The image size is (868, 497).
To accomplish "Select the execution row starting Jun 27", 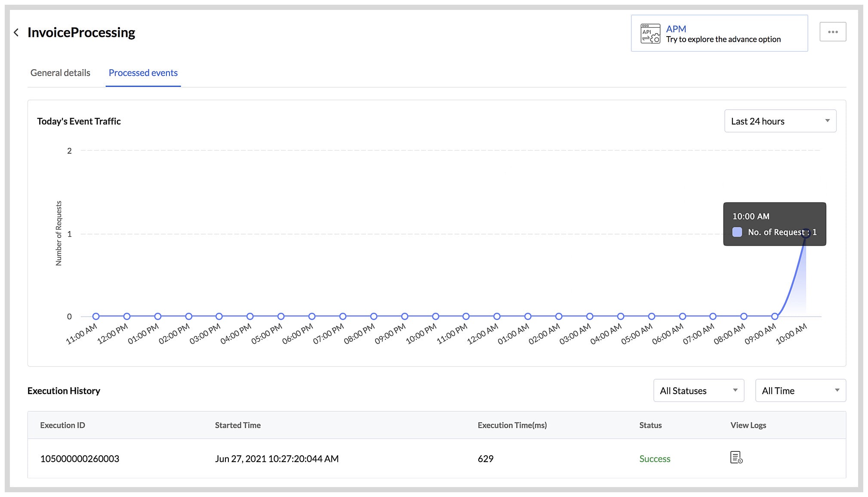I will 277,458.
